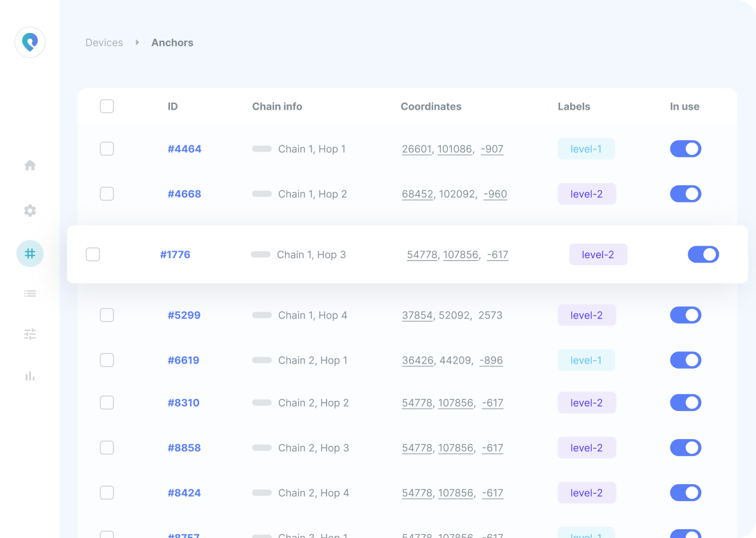The image size is (756, 538).
Task: Click coordinate 101086 in #4464 row
Action: [x=455, y=148]
